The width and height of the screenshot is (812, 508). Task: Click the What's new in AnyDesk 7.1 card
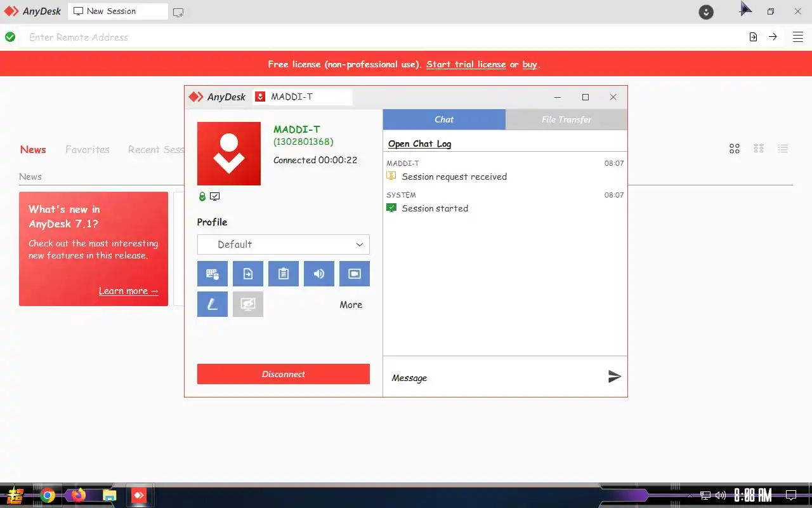[93, 249]
